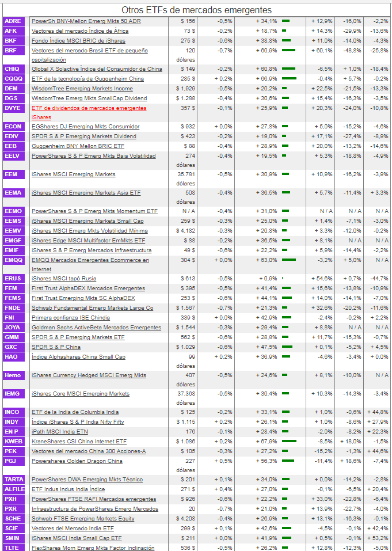
Task: Open the IEMG ticker button
Action: coord(14,394)
